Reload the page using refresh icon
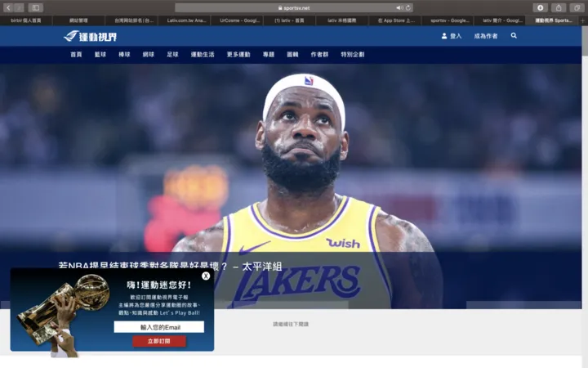This screenshot has width=588, height=368. pyautogui.click(x=408, y=7)
